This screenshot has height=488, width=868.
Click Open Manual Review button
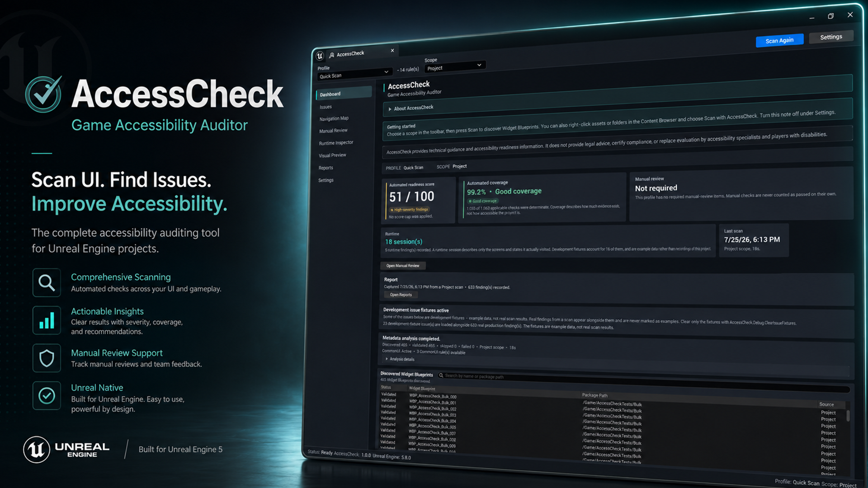pyautogui.click(x=403, y=266)
